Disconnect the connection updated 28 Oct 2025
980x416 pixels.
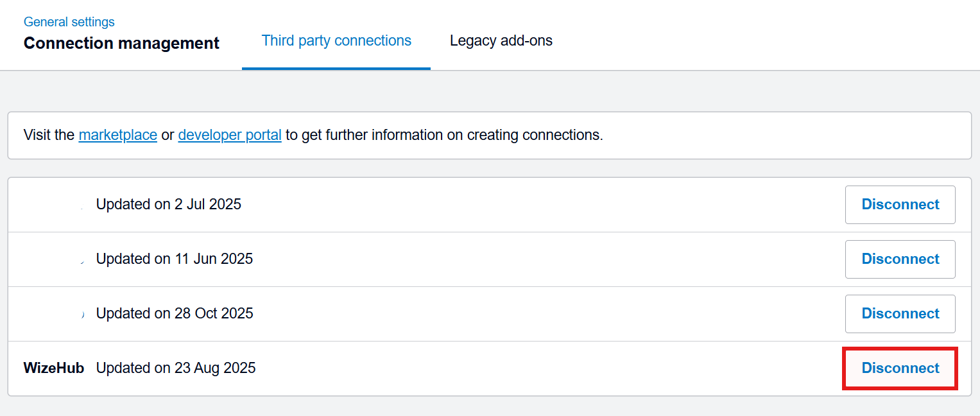click(900, 314)
